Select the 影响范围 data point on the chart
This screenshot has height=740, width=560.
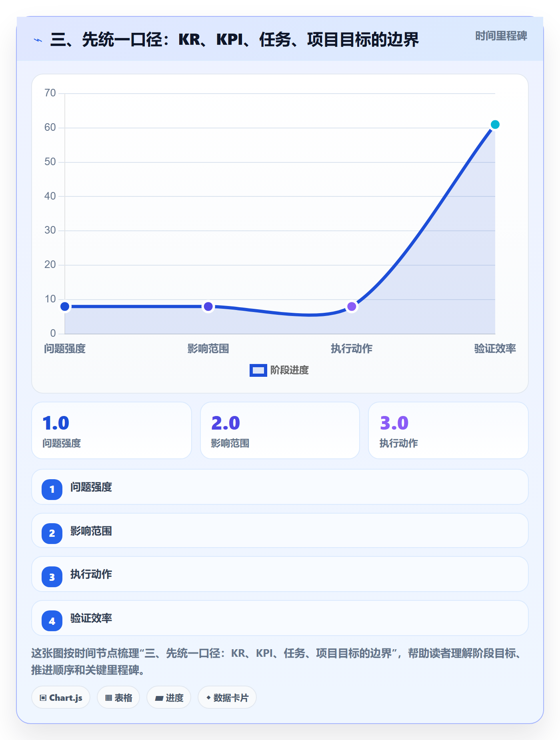coord(208,306)
